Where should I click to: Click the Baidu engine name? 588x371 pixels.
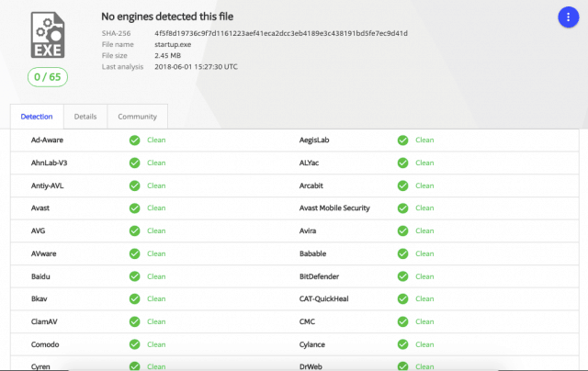40,276
